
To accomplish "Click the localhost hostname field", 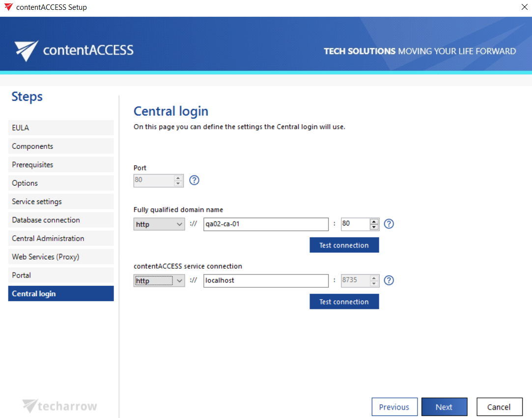I will point(266,280).
